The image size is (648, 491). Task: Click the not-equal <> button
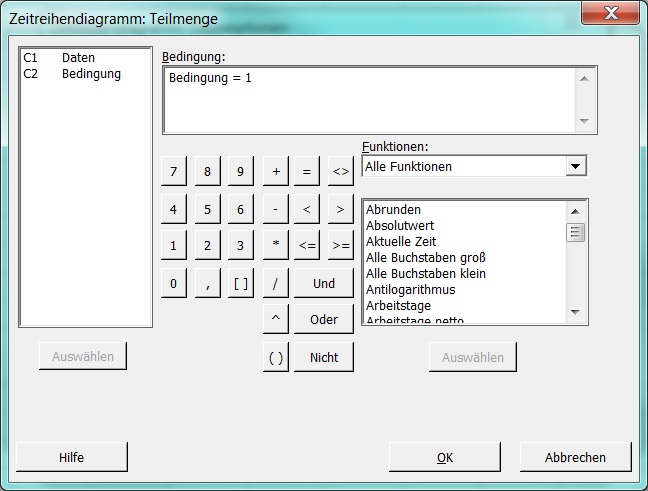point(341,171)
